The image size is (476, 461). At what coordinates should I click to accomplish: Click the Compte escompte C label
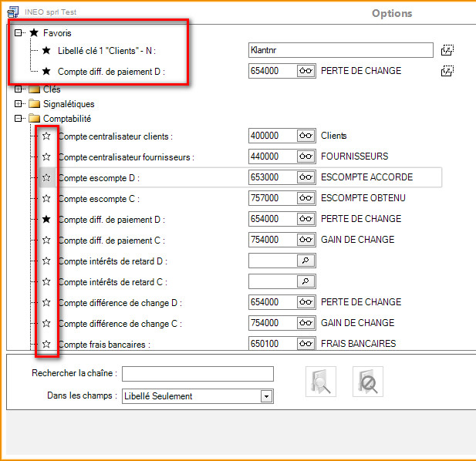(x=98, y=199)
